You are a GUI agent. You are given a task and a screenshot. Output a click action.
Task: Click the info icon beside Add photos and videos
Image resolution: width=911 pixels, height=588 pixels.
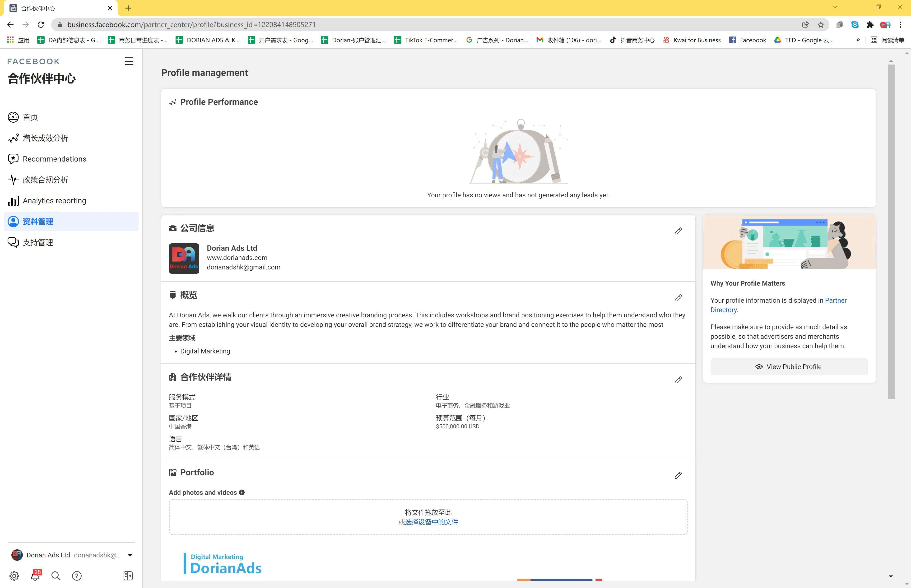(242, 493)
